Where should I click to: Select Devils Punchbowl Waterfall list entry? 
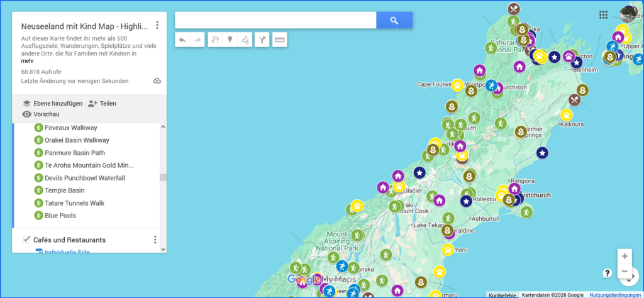(86, 178)
